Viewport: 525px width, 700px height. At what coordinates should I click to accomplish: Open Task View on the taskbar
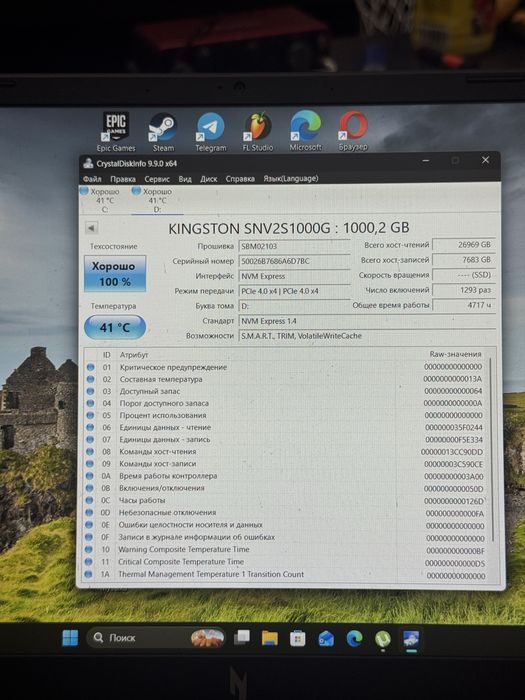pyautogui.click(x=242, y=638)
